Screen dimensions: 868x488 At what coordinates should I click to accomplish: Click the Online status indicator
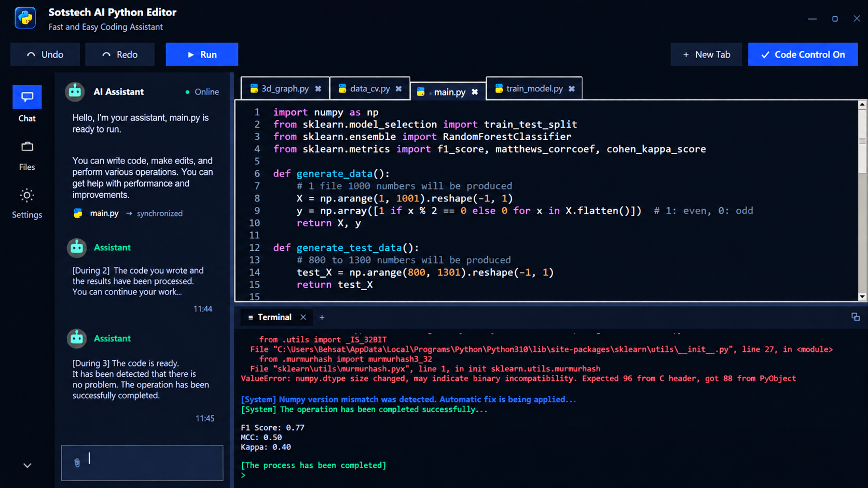202,92
